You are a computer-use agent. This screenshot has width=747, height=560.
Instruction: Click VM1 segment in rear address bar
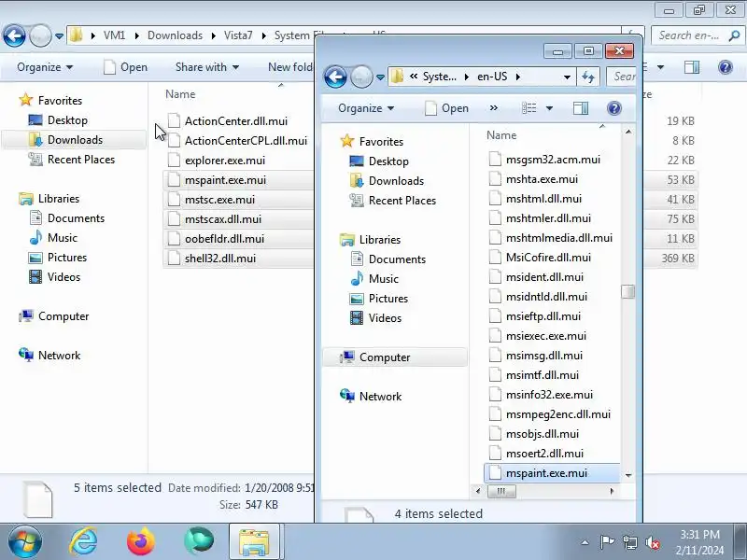114,35
